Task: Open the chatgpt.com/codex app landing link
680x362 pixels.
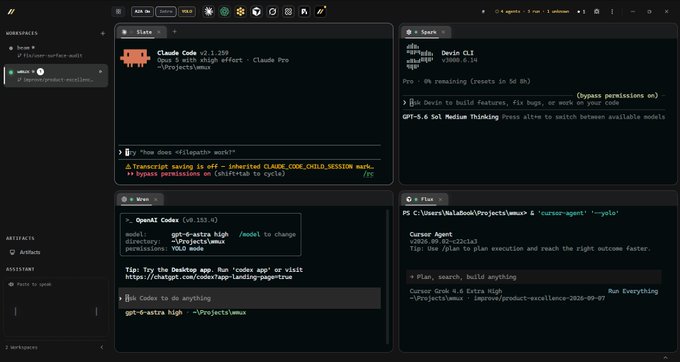Action: click(x=209, y=277)
